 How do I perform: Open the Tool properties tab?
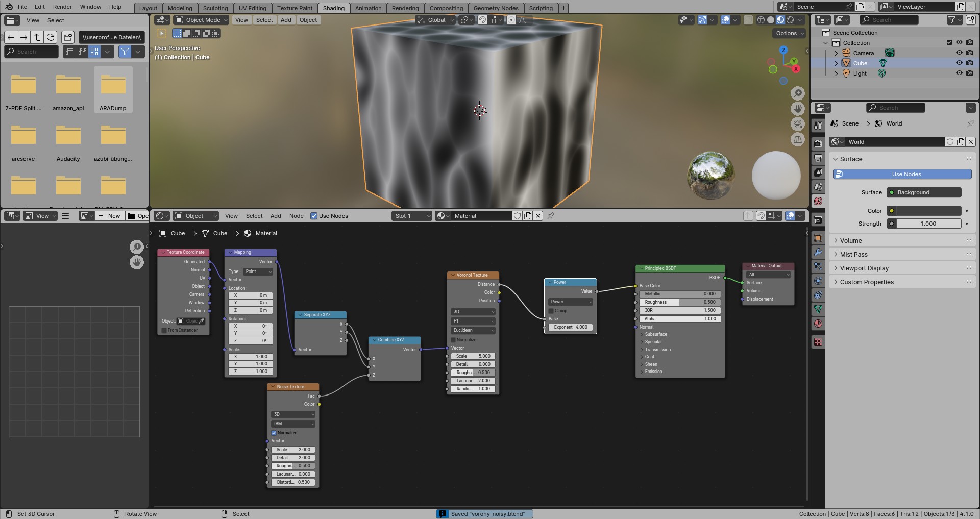point(818,126)
